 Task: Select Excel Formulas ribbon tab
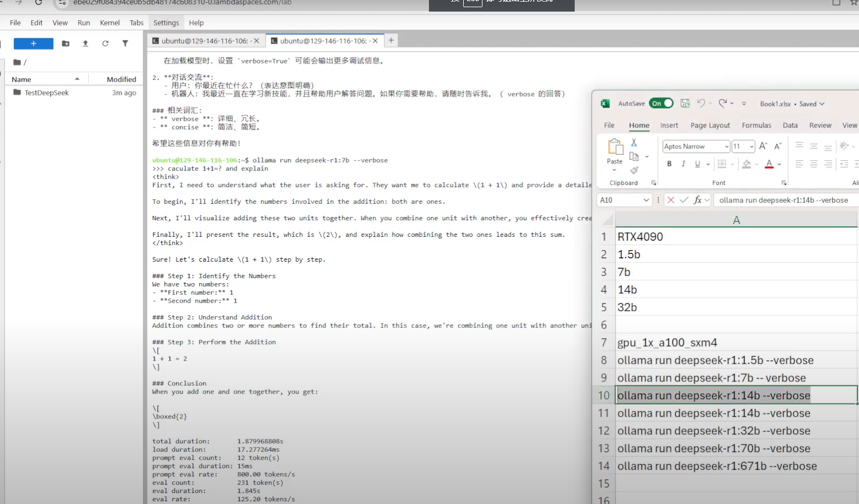coord(756,125)
